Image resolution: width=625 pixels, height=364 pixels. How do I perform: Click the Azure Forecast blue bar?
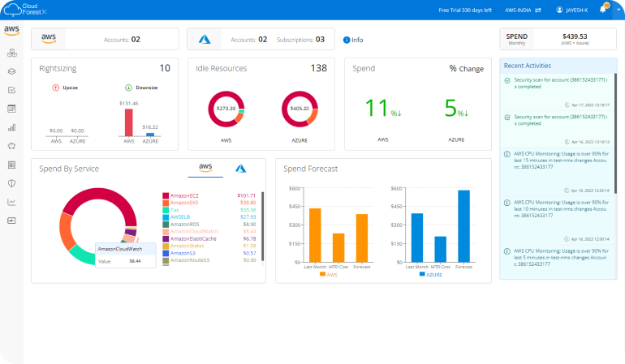[464, 226]
